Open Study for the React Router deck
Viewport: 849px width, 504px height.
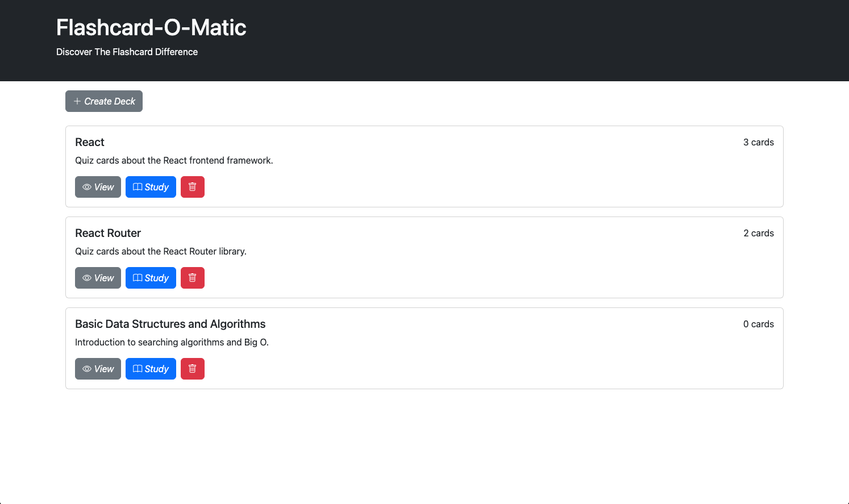pos(151,278)
